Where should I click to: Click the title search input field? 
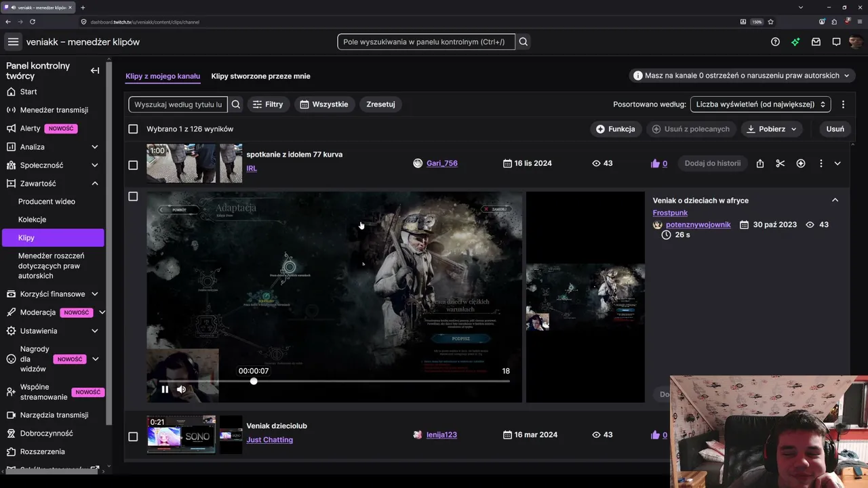[178, 104]
